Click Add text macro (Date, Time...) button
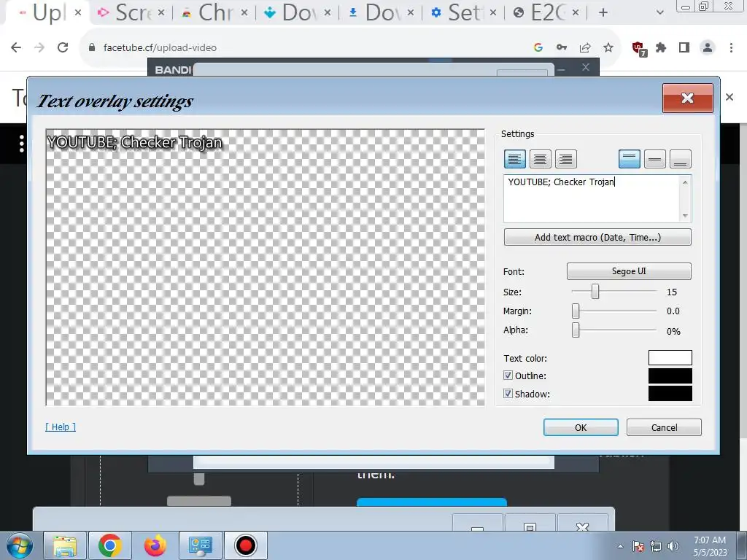This screenshot has height=560, width=747. [x=597, y=237]
